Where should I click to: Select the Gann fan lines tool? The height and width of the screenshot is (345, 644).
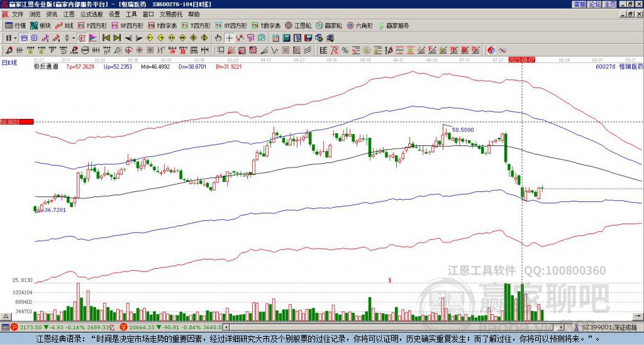pos(231,50)
